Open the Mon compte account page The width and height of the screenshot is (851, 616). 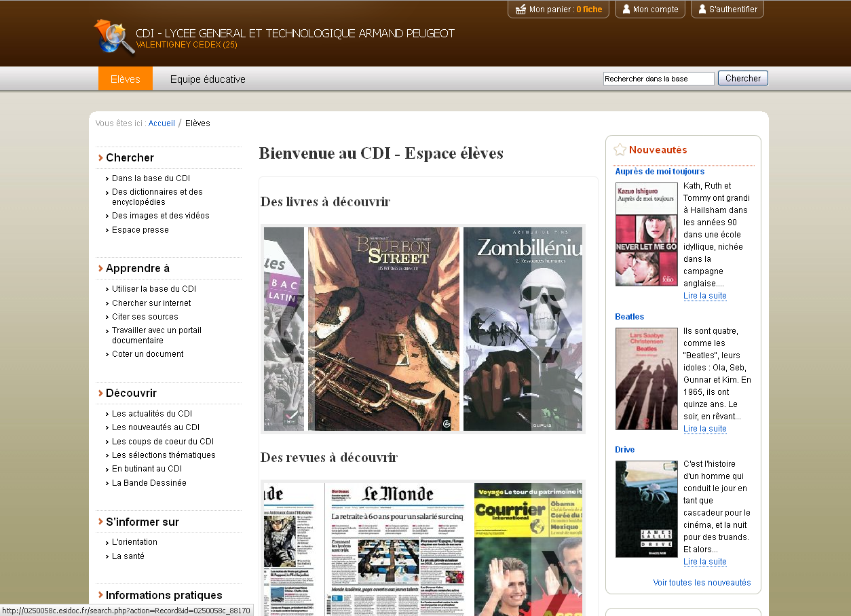click(x=650, y=9)
